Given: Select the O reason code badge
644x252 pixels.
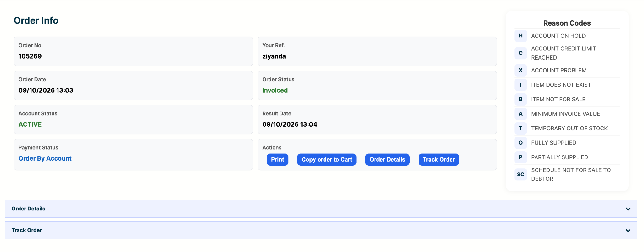Looking at the screenshot, I should [x=520, y=143].
